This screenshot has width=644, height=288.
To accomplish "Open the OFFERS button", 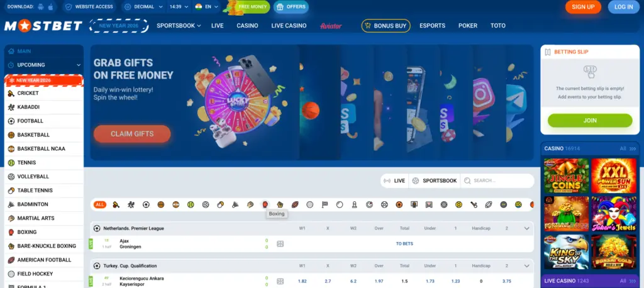I will [291, 7].
